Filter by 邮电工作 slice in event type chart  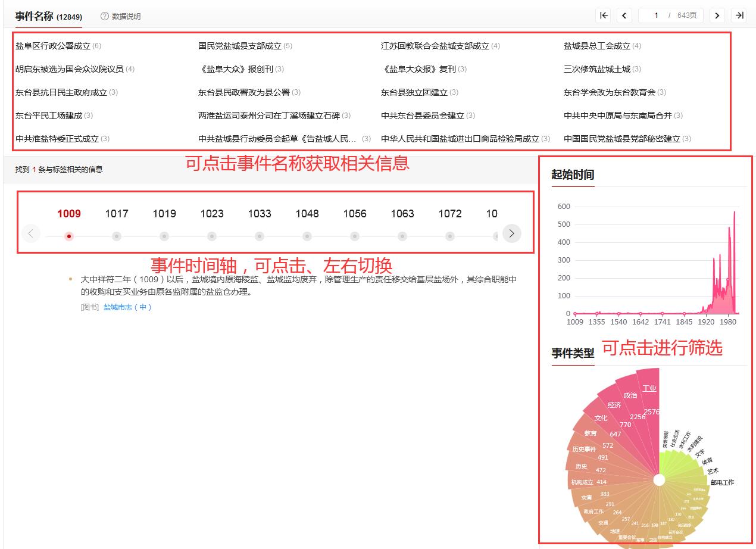[x=722, y=482]
